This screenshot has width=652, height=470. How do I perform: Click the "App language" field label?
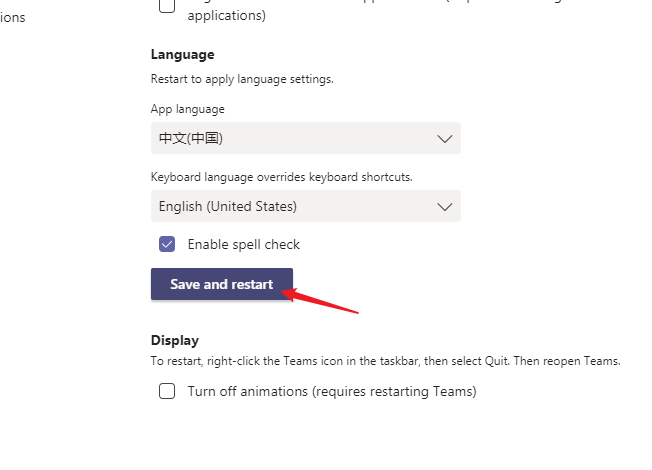pos(188,109)
